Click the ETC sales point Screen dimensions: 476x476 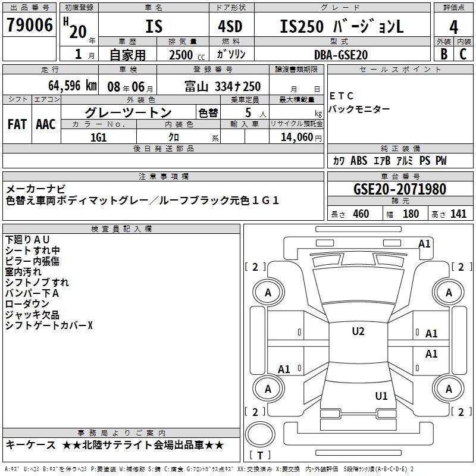point(342,96)
